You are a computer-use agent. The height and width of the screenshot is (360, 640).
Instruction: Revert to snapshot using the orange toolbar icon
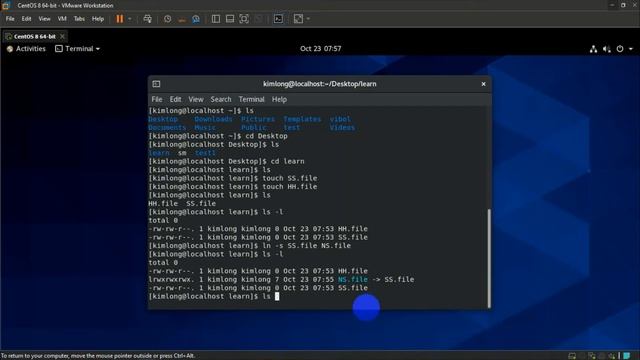point(182,19)
